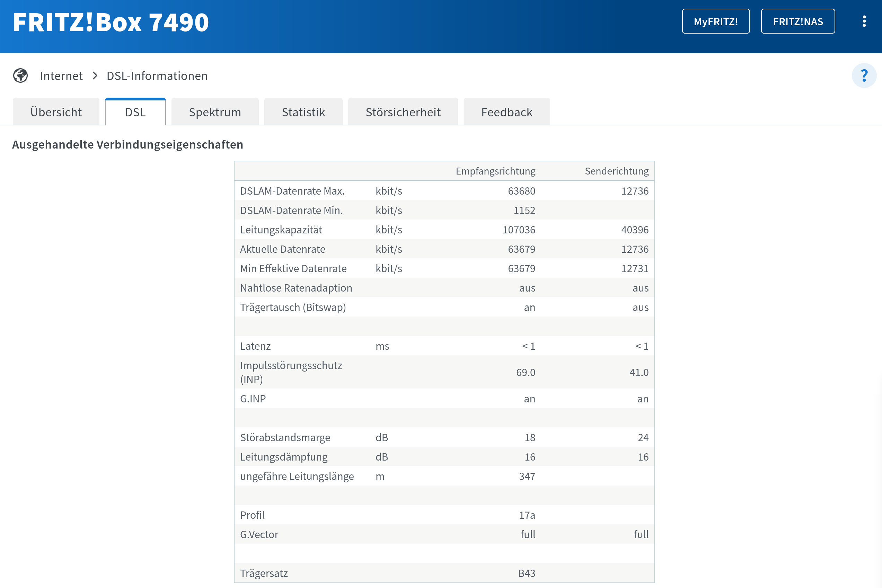This screenshot has width=882, height=588.
Task: Open the help question mark icon
Action: (864, 76)
